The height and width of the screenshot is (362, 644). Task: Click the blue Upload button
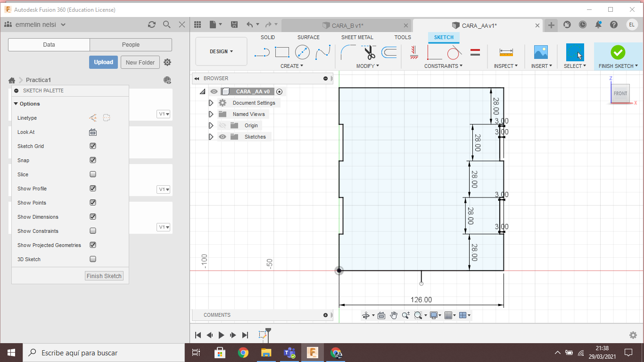click(x=103, y=62)
